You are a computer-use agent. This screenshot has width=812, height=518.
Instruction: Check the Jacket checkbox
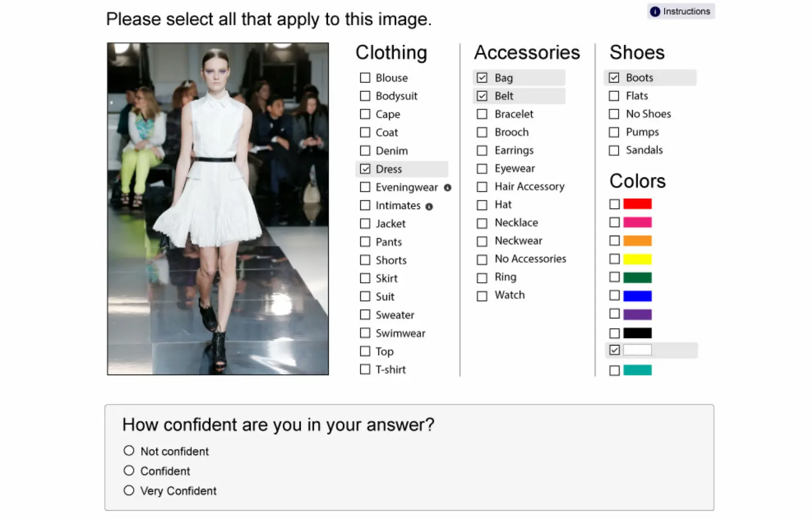[365, 224]
